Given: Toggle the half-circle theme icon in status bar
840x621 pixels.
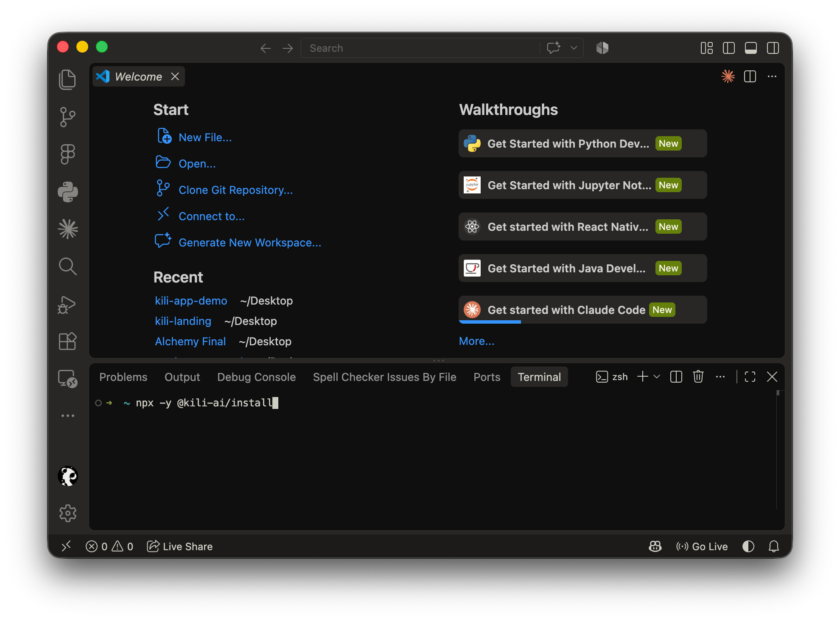Looking at the screenshot, I should click(748, 546).
